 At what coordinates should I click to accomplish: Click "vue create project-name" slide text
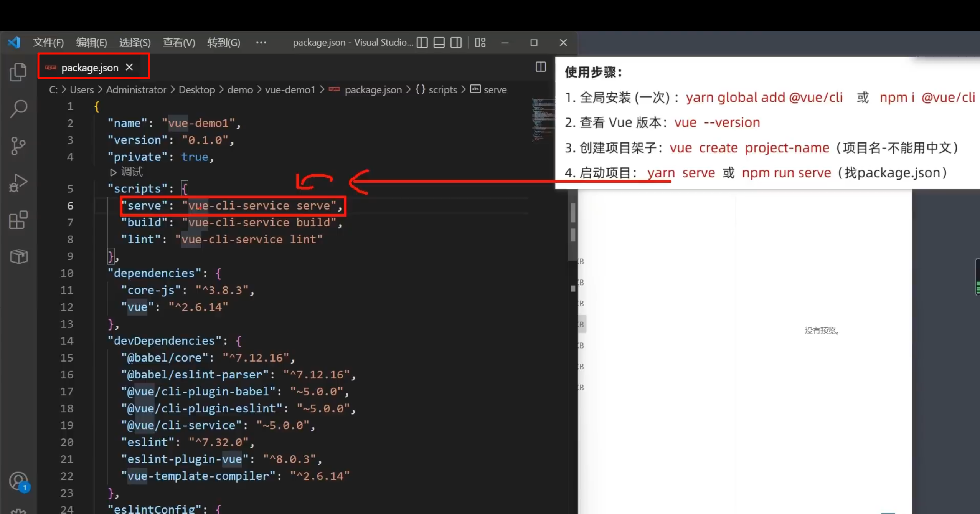(x=749, y=148)
